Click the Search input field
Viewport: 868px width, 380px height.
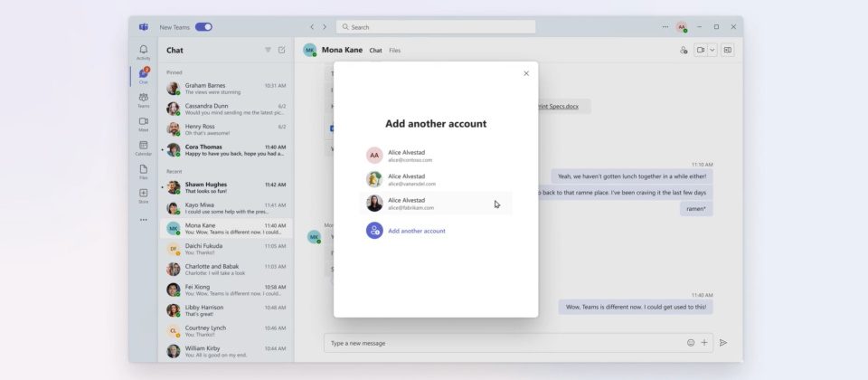point(436,27)
